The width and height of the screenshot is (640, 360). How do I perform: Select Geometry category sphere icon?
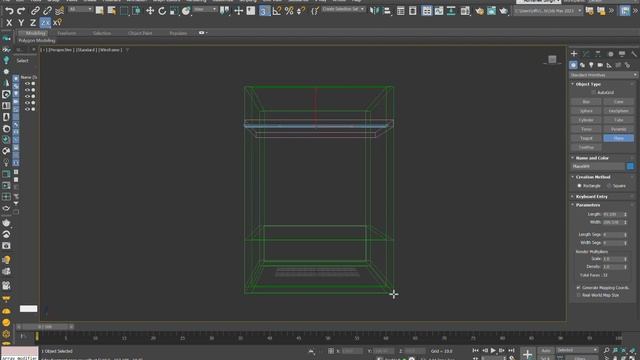573,65
